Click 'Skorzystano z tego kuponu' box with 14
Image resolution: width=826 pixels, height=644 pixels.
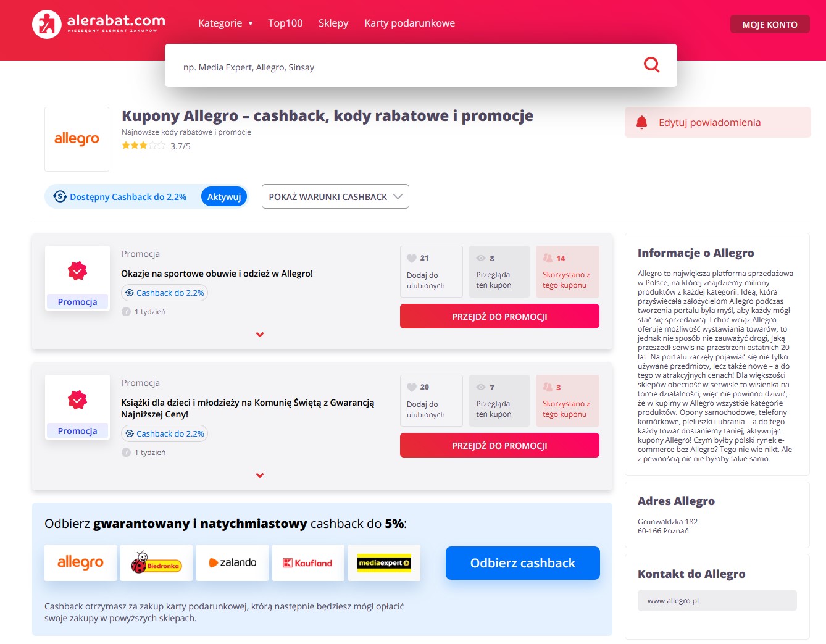(x=567, y=272)
